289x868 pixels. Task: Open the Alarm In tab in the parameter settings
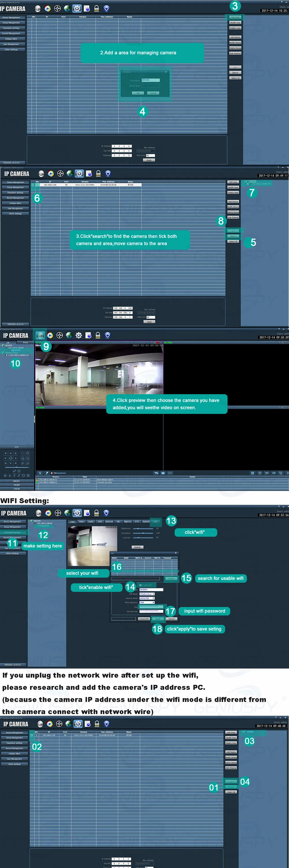127,521
